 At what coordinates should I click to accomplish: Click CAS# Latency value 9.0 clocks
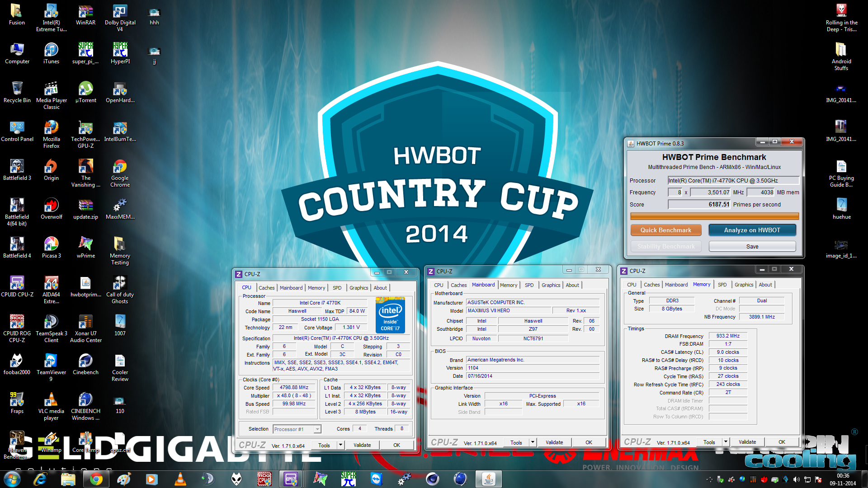728,352
